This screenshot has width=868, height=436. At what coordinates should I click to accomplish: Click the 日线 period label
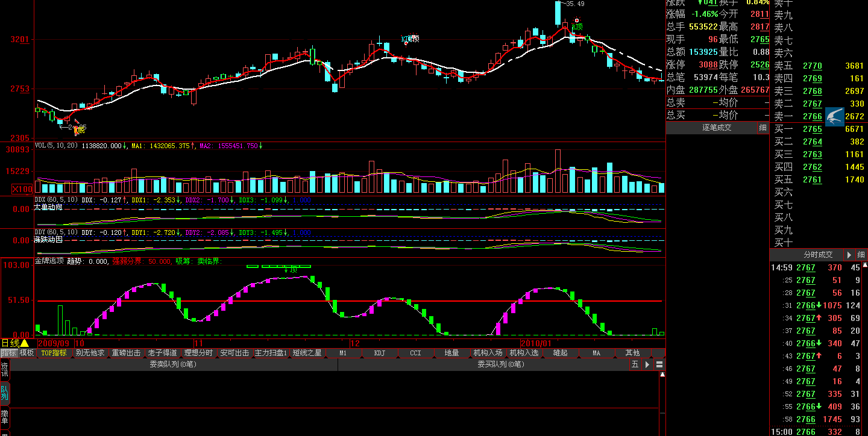point(10,343)
